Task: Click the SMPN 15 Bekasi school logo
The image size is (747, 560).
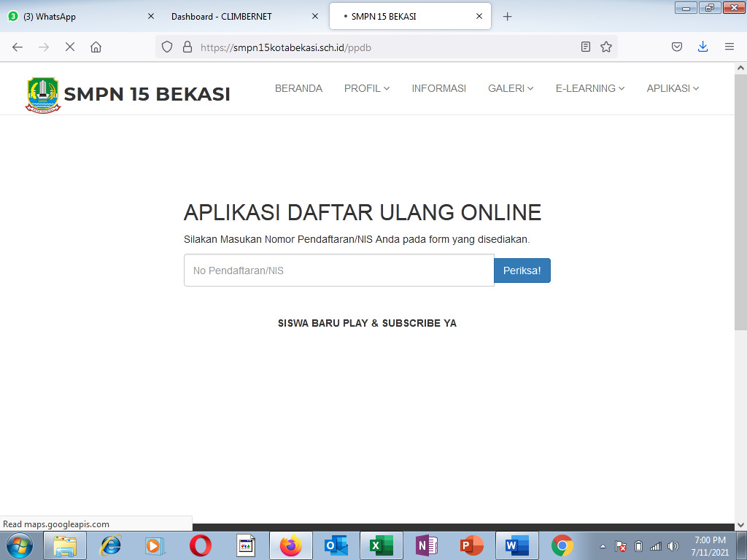Action: click(x=43, y=94)
